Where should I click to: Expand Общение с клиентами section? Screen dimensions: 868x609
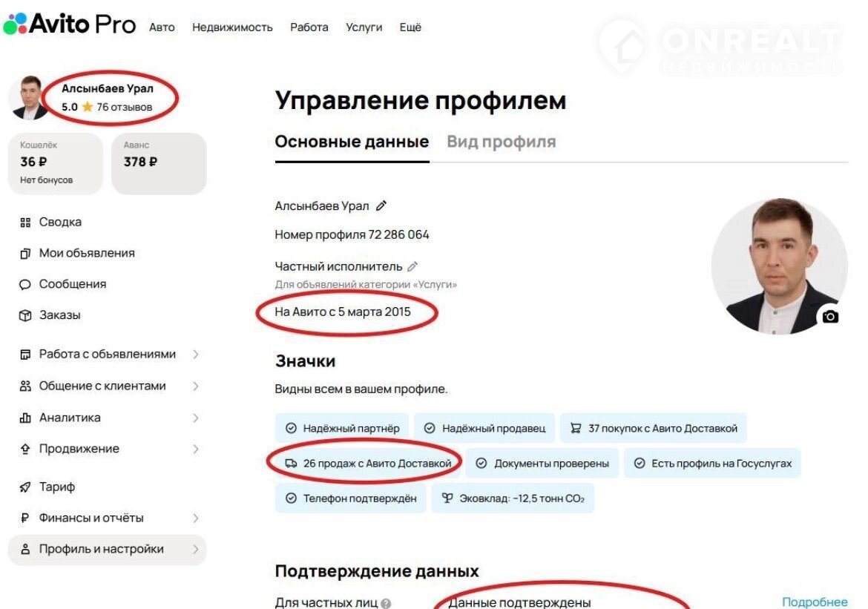point(196,386)
